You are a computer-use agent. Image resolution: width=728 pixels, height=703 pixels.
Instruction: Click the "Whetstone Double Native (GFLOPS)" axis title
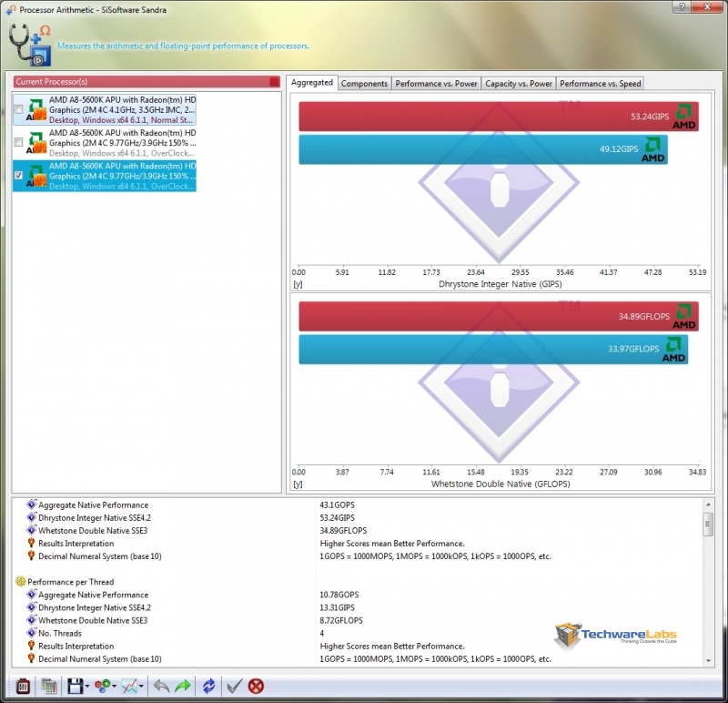click(x=500, y=484)
